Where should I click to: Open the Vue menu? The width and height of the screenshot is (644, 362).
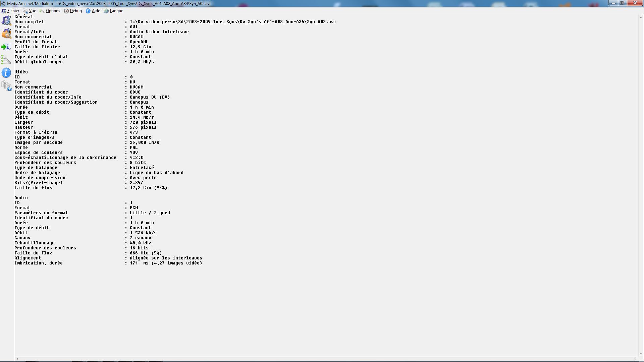tap(30, 11)
